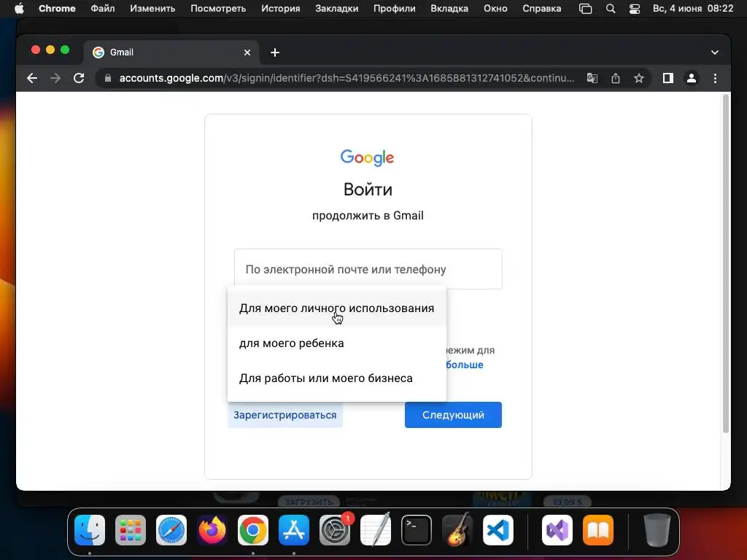Viewport: 747px width, 560px height.
Task: Reload the page with the refresh icon
Action: click(79, 78)
